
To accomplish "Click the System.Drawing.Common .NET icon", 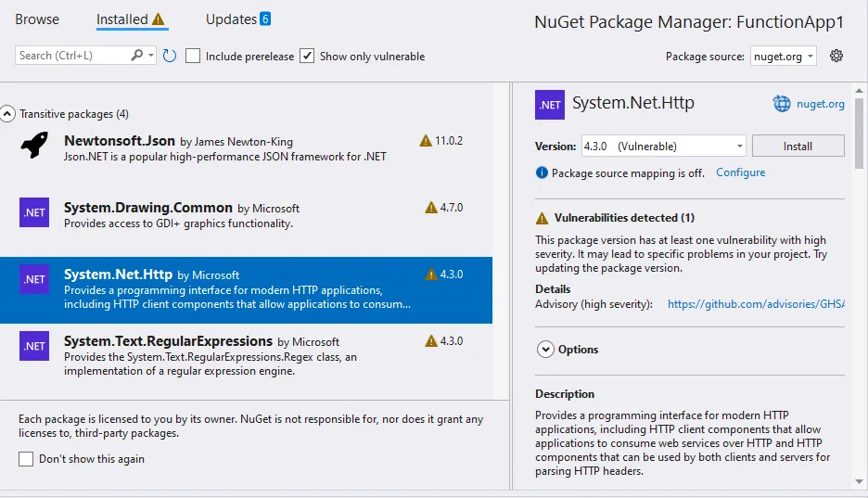I will tap(34, 212).
